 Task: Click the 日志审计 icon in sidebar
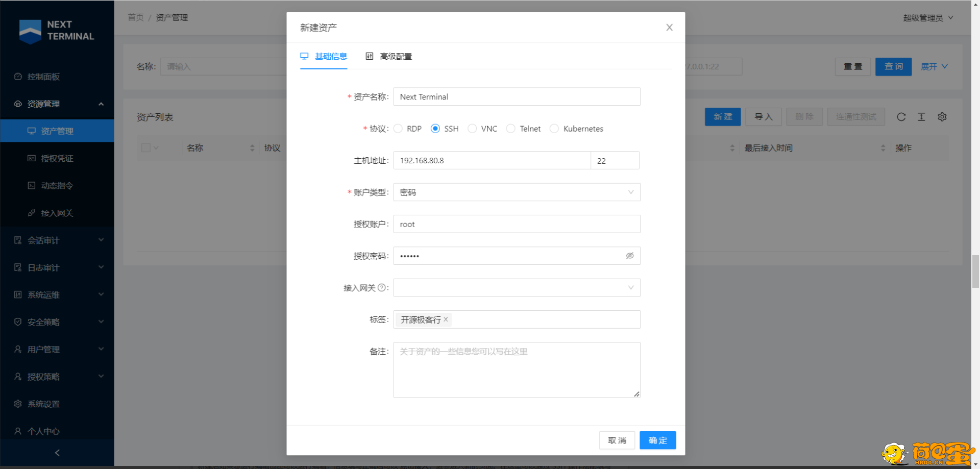(18, 267)
